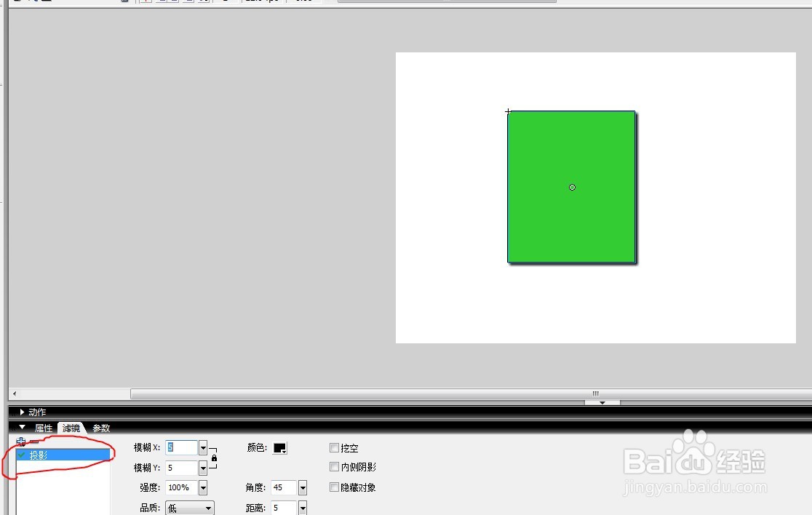Click the 角度 input field
812x515 pixels.
point(284,487)
